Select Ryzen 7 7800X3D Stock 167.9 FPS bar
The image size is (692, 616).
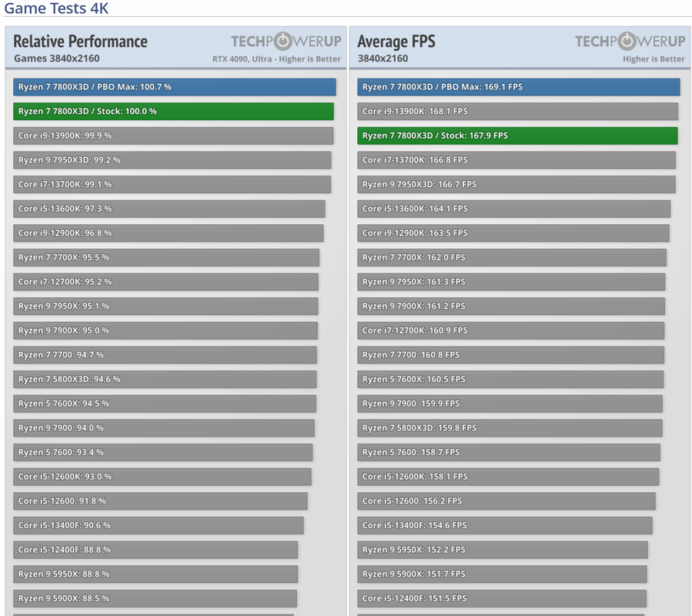(x=518, y=136)
